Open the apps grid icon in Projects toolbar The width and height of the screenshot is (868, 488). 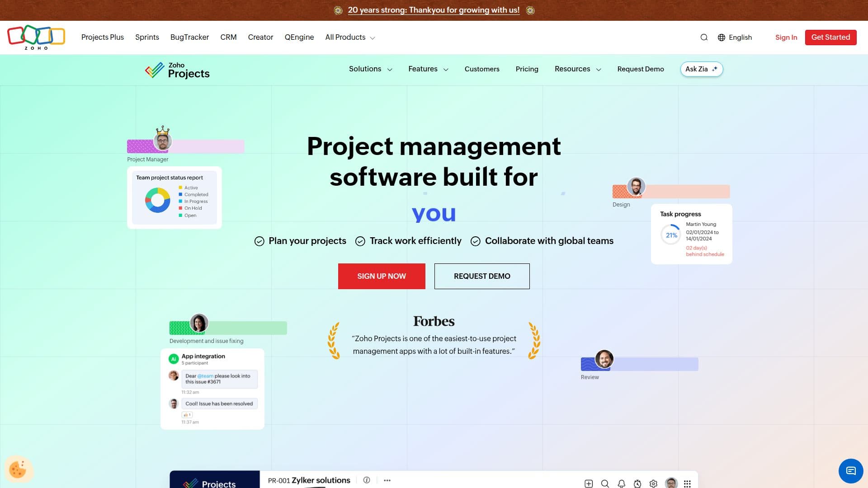[x=687, y=483]
